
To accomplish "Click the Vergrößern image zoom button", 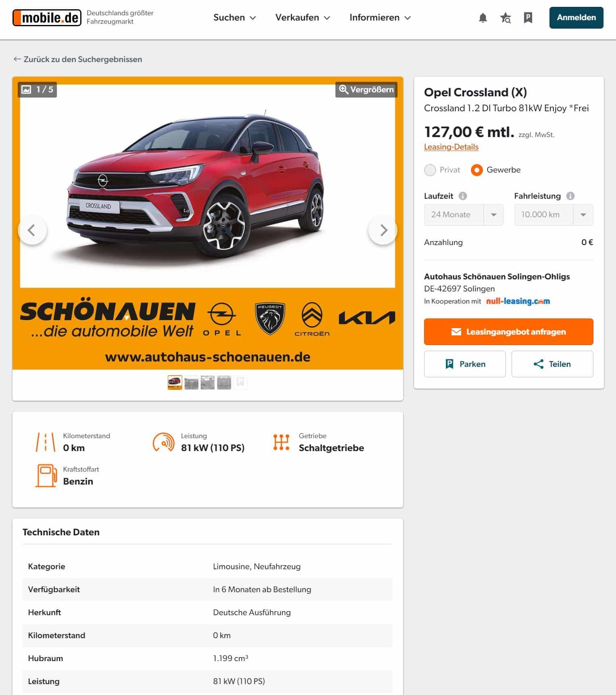I will click(x=366, y=89).
